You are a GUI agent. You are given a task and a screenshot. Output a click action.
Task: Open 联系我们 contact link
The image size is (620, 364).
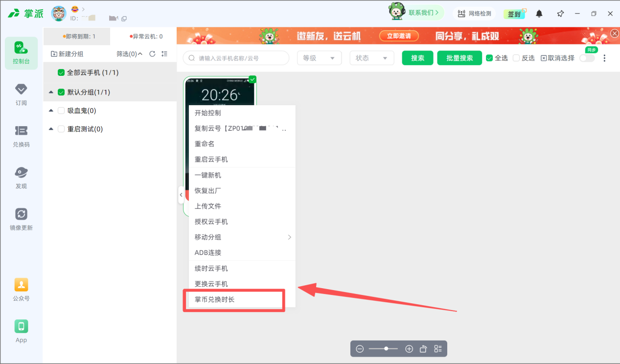click(x=423, y=13)
